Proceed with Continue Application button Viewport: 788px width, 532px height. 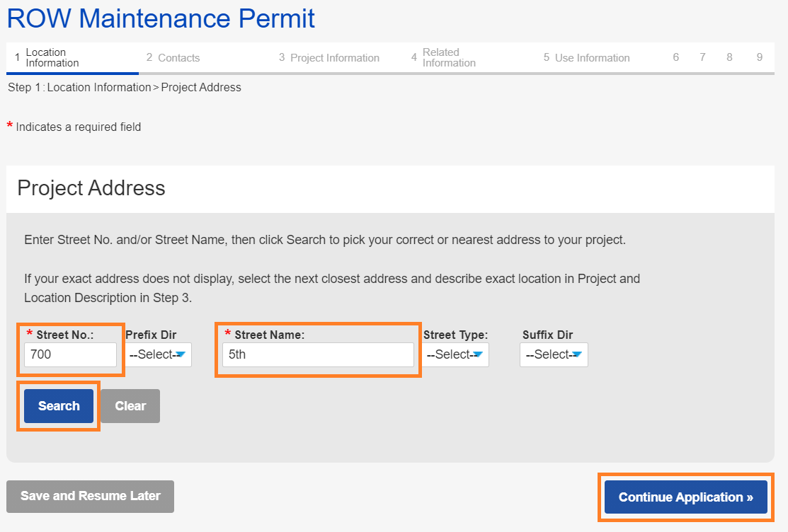click(x=685, y=497)
